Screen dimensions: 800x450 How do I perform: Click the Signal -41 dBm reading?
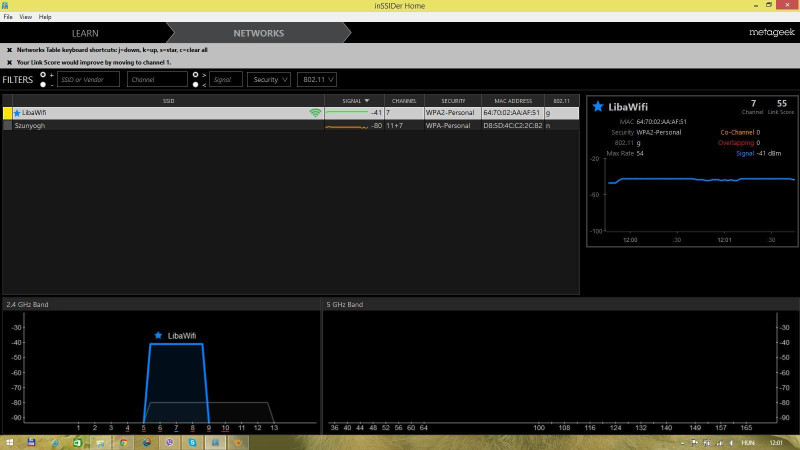tap(759, 153)
